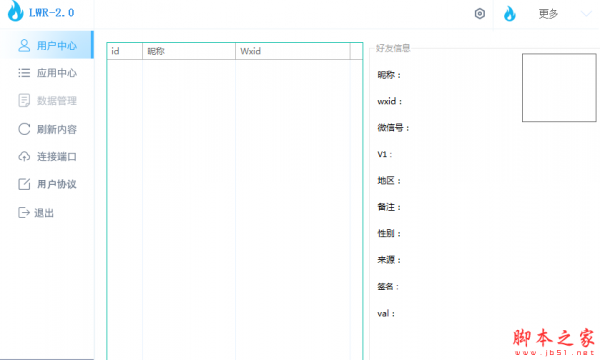Viewport: 600px width, 360px height.
Task: Click the LWR-2.0 title text
Action: [x=52, y=13]
